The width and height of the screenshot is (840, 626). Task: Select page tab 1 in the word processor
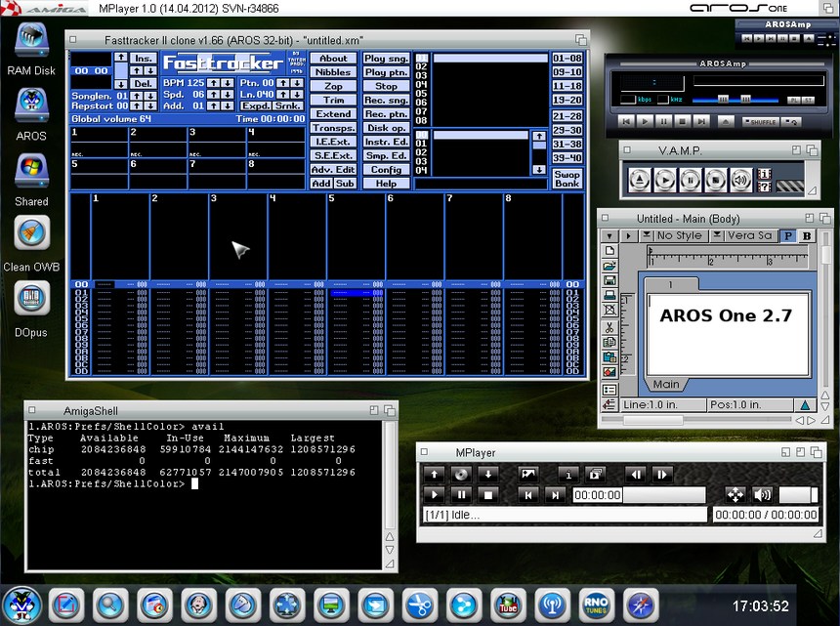[670, 284]
